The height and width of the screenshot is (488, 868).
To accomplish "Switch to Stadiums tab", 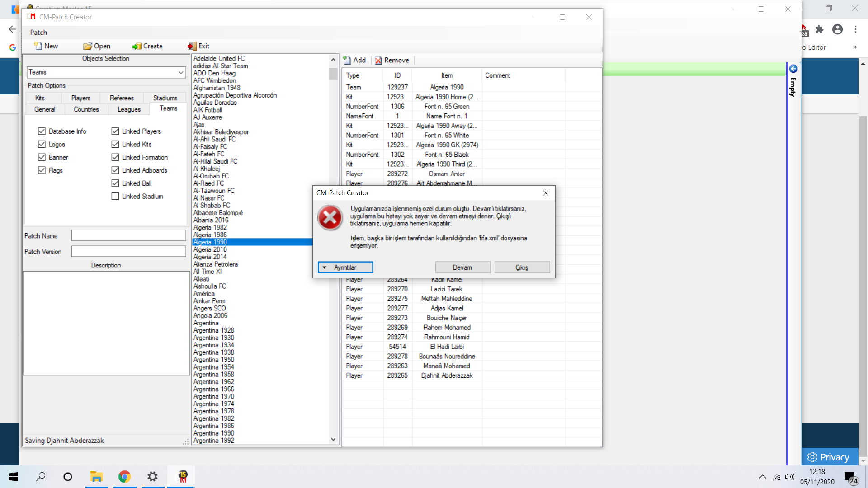I will [x=165, y=98].
